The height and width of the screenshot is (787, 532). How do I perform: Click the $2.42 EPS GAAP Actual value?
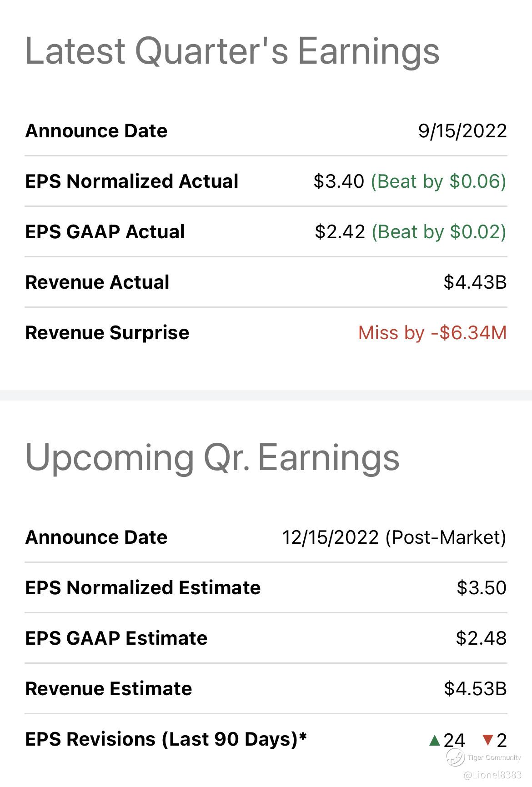[x=340, y=232]
